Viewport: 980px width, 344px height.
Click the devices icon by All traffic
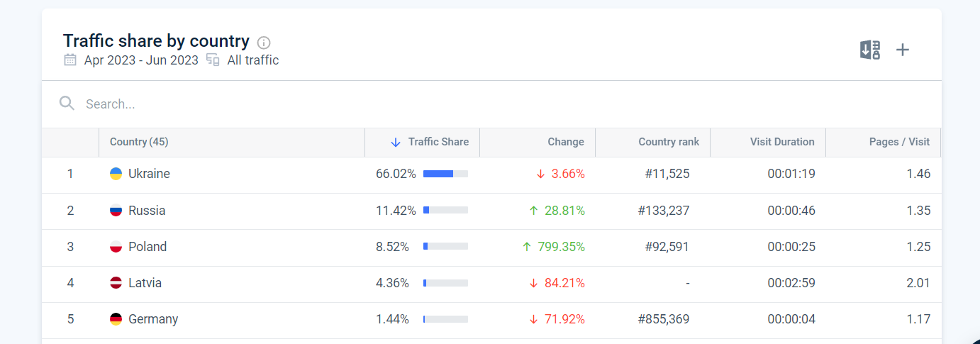point(213,60)
